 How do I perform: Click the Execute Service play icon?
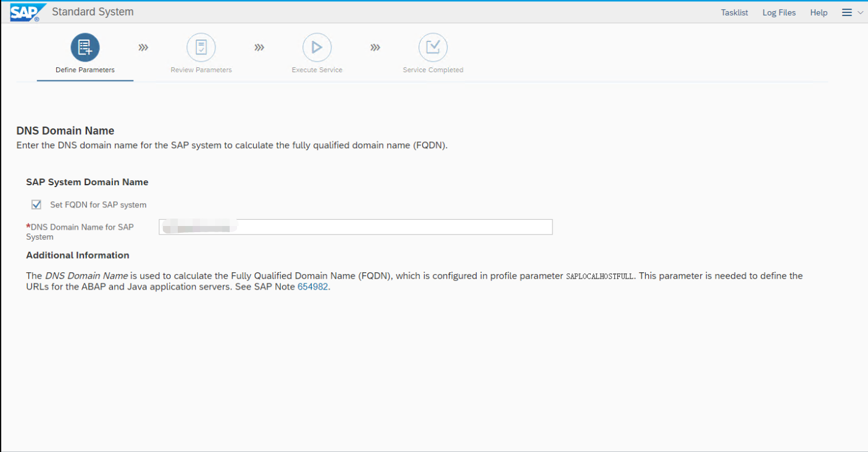click(317, 48)
